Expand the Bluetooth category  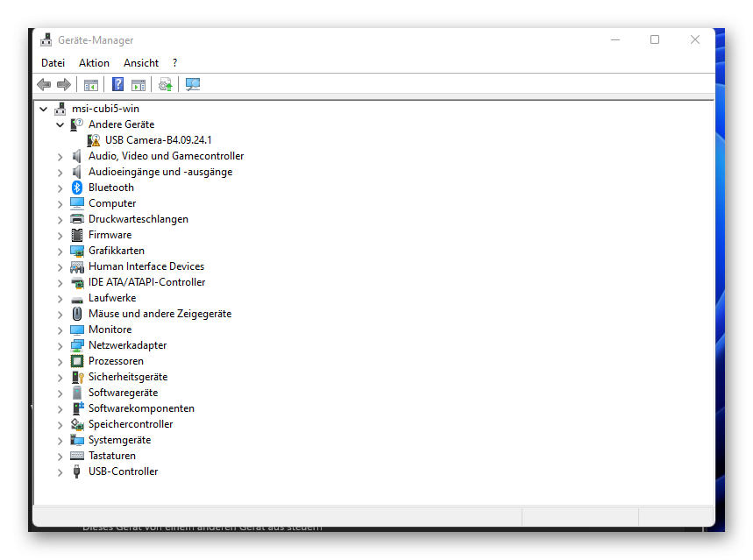60,188
